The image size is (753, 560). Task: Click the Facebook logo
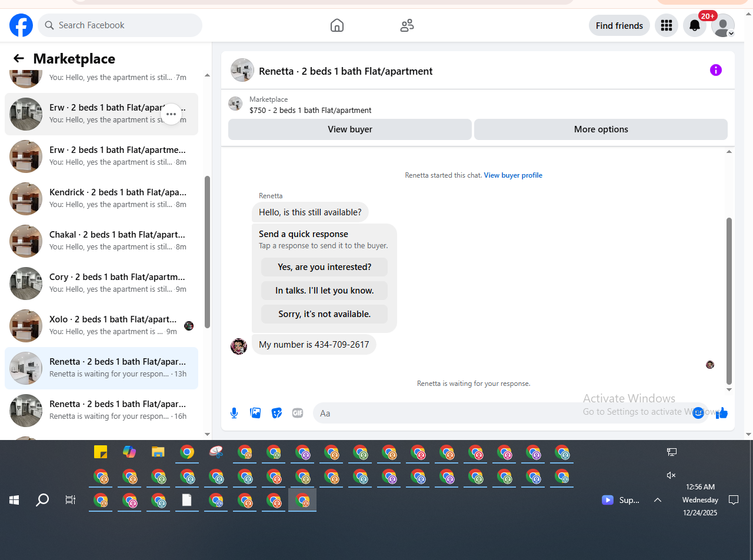pos(21,25)
